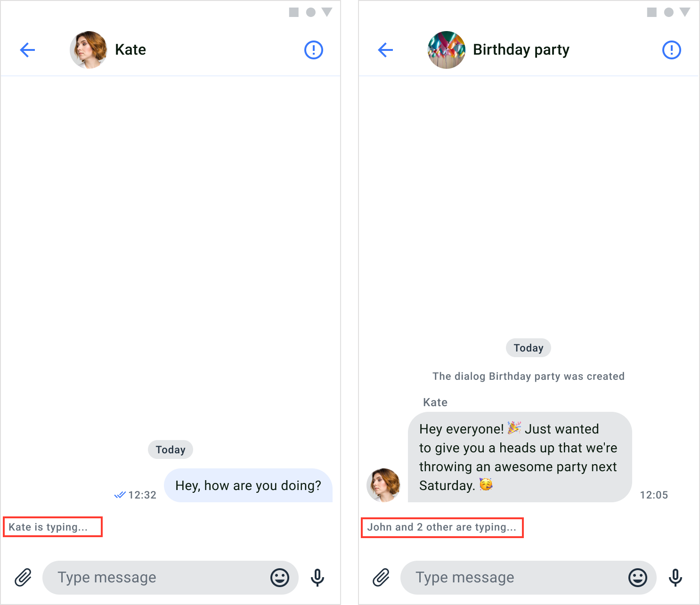Record voice message in Kate chat
Image resolution: width=700 pixels, height=605 pixels.
tap(317, 577)
